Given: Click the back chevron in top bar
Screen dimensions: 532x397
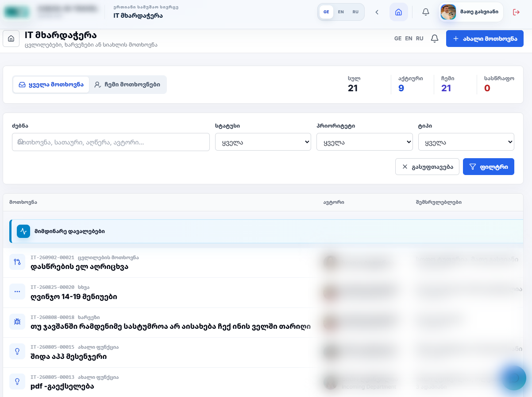Looking at the screenshot, I should [377, 12].
